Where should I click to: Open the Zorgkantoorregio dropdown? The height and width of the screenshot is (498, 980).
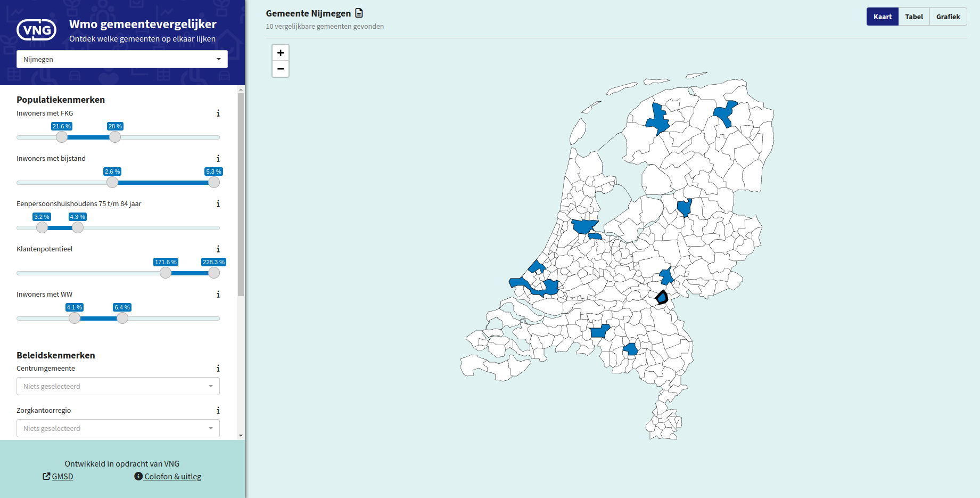(118, 428)
